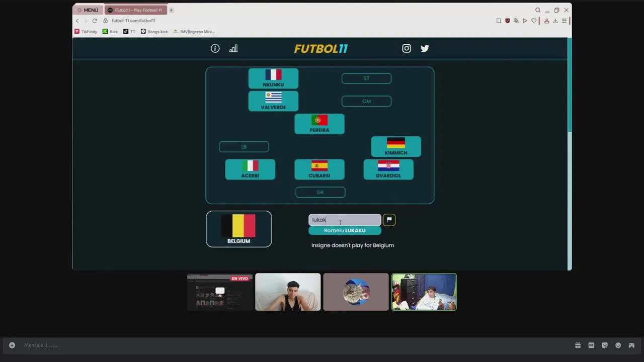Screen dimensions: 644x362
Task: Choose the empty LB position slot
Action: point(244,147)
